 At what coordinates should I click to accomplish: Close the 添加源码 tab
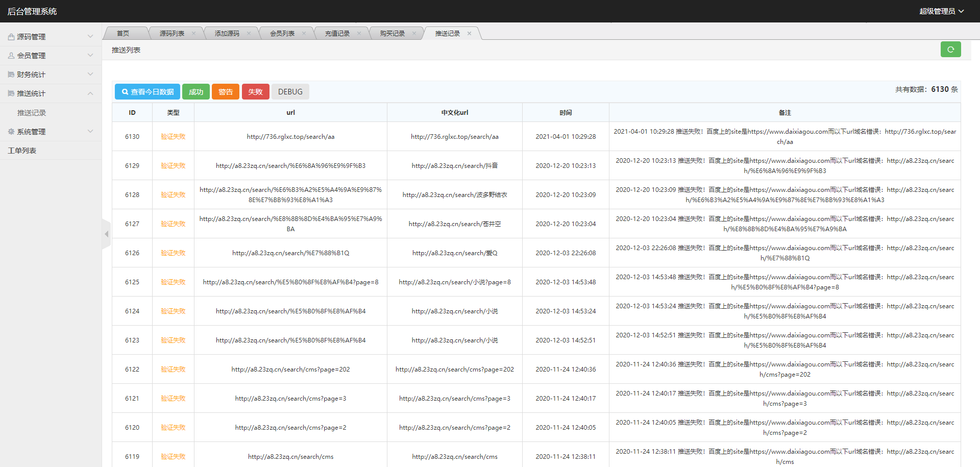point(249,34)
